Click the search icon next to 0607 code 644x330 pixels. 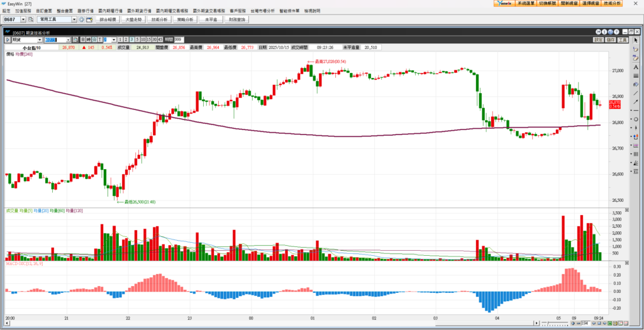click(x=29, y=19)
